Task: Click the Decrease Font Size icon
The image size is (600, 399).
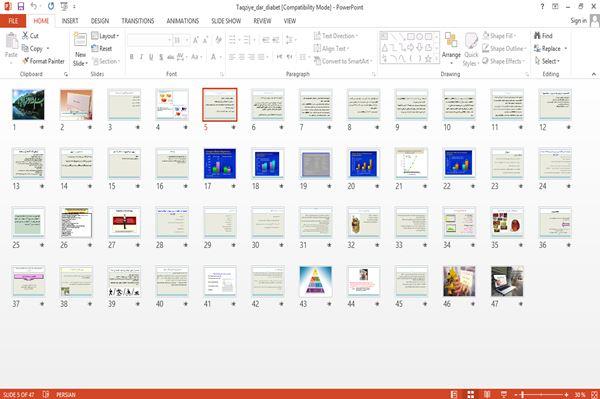Action: pyautogui.click(x=205, y=40)
